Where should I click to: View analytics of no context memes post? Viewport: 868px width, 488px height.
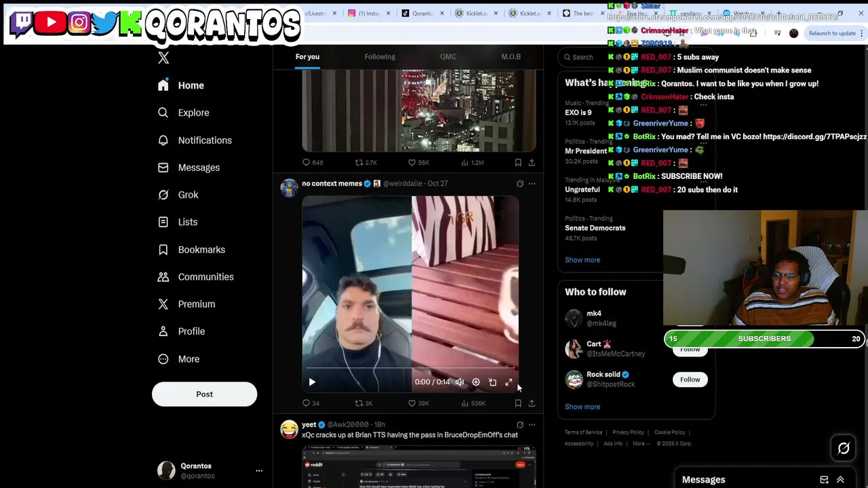point(472,403)
